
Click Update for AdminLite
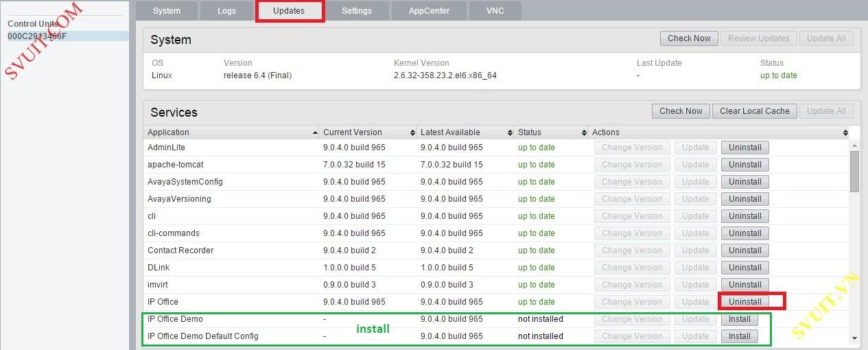point(695,148)
